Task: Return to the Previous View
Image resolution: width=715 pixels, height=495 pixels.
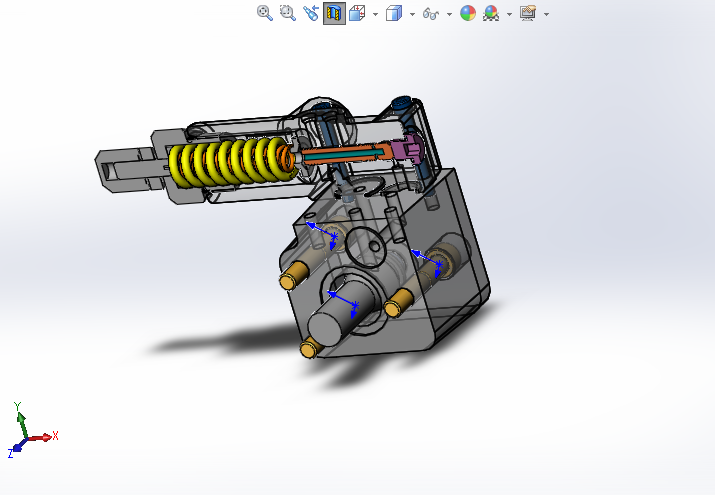Action: [311, 13]
